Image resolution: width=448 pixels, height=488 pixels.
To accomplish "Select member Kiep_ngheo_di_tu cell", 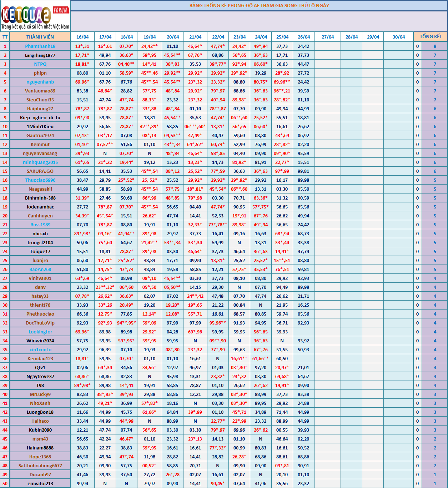I will click(40, 117).
